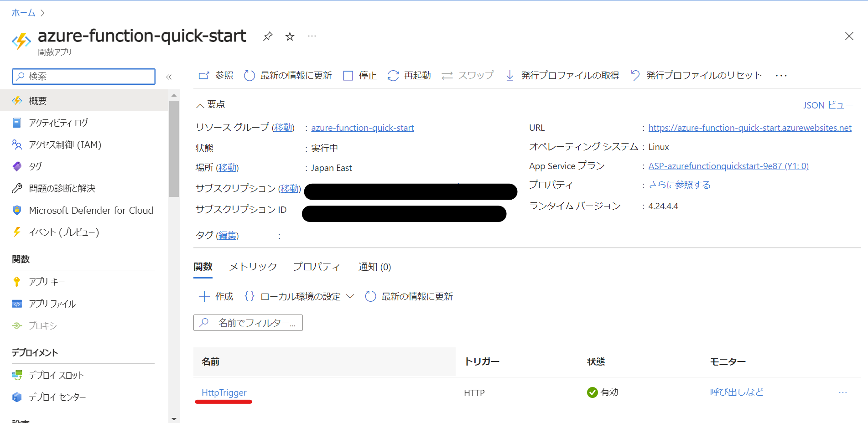The image size is (868, 423).
Task: Click top toolbar 最新の情報に更新 refresh
Action: (288, 75)
